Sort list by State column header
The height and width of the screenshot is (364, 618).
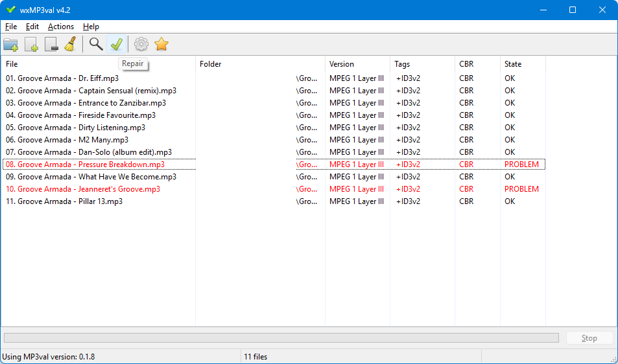coord(513,64)
